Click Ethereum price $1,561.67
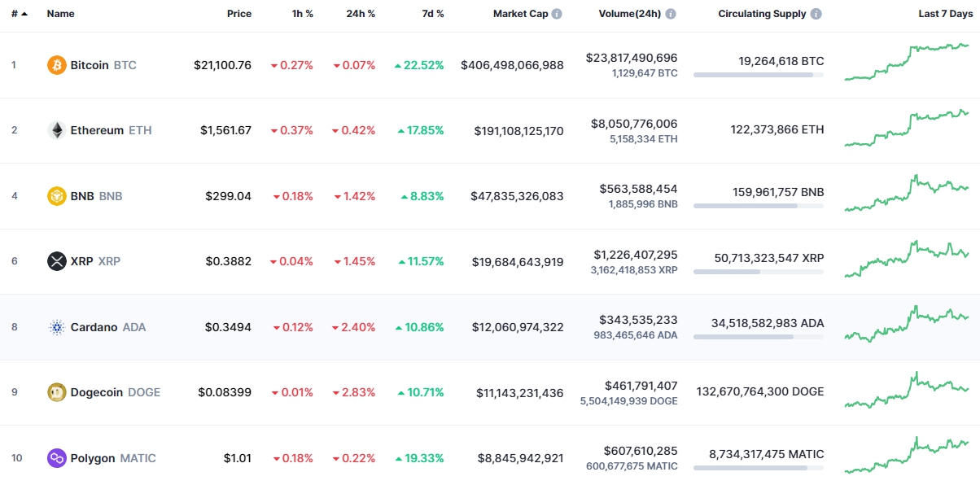 coord(226,130)
